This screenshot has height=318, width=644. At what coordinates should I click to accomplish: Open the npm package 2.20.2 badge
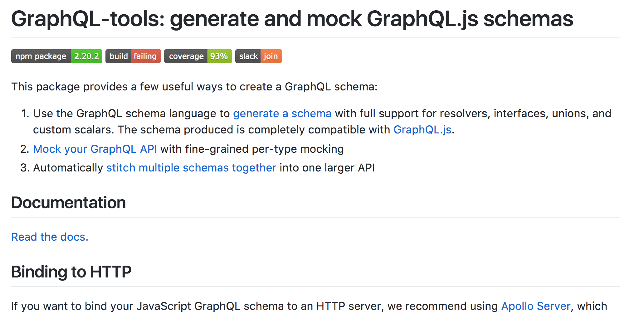click(x=57, y=56)
